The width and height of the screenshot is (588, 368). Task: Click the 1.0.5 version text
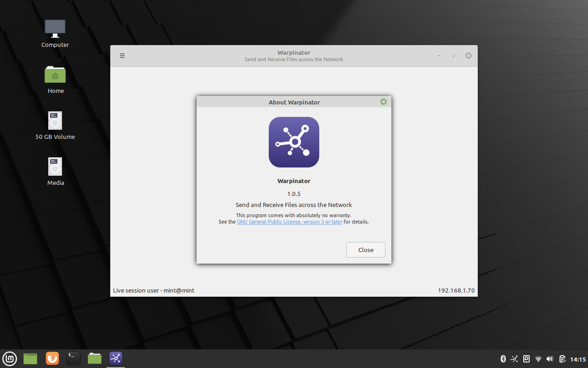[x=294, y=194]
